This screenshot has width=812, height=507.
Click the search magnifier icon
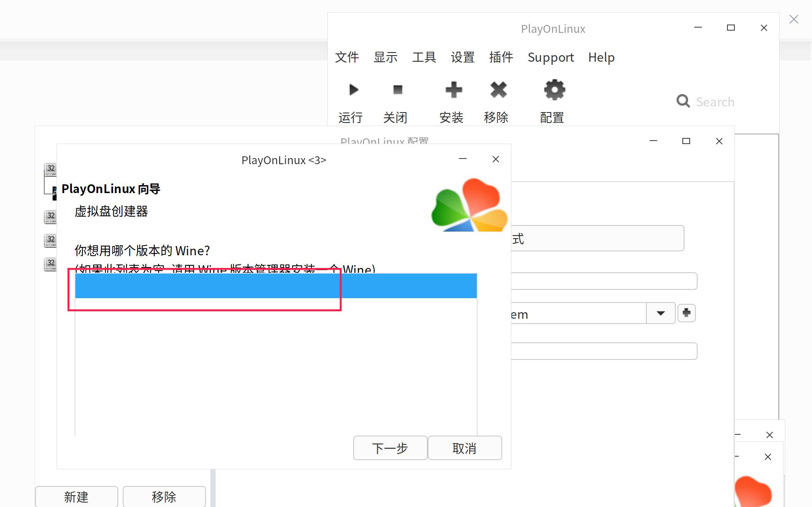pos(683,101)
